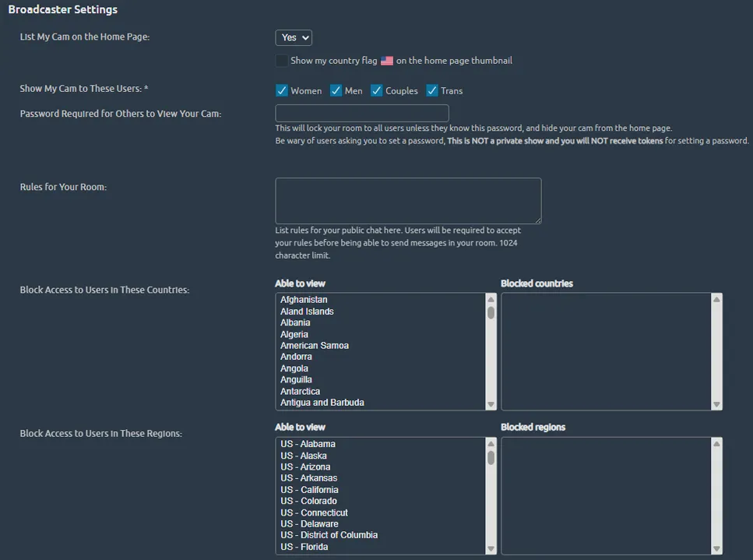Click the Rules for Your Room text area
This screenshot has height=560, width=753.
point(407,200)
